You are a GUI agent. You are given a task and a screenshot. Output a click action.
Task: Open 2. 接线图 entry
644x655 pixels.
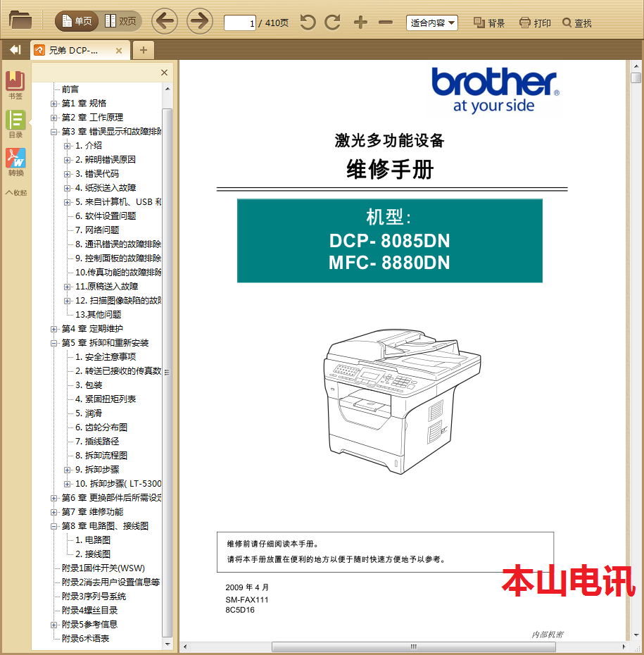pyautogui.click(x=93, y=554)
